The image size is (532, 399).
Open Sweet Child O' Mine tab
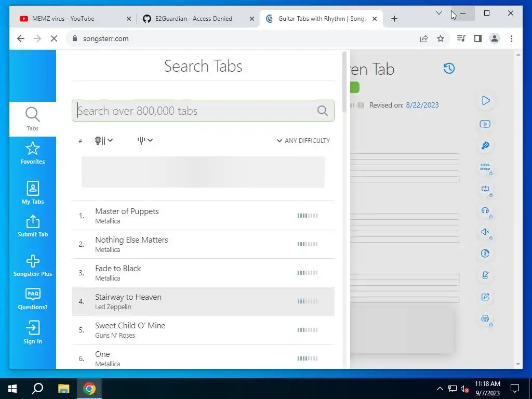[x=203, y=330]
